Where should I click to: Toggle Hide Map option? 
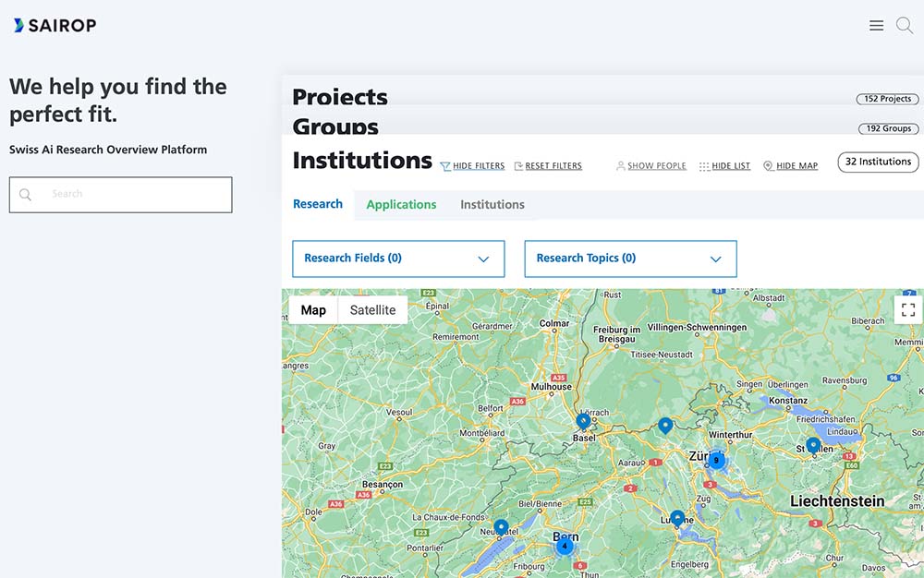pos(791,166)
